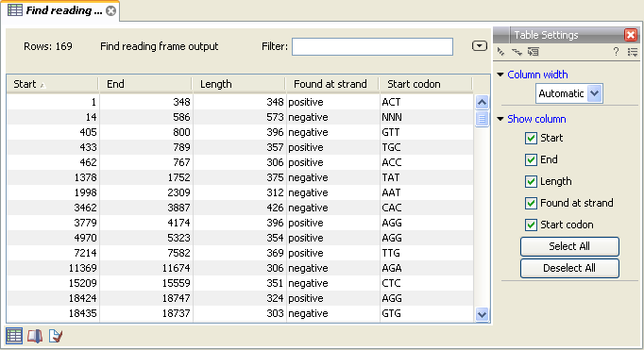The height and width of the screenshot is (350, 644).
Task: Close the Find reading tab
Action: pos(110,11)
